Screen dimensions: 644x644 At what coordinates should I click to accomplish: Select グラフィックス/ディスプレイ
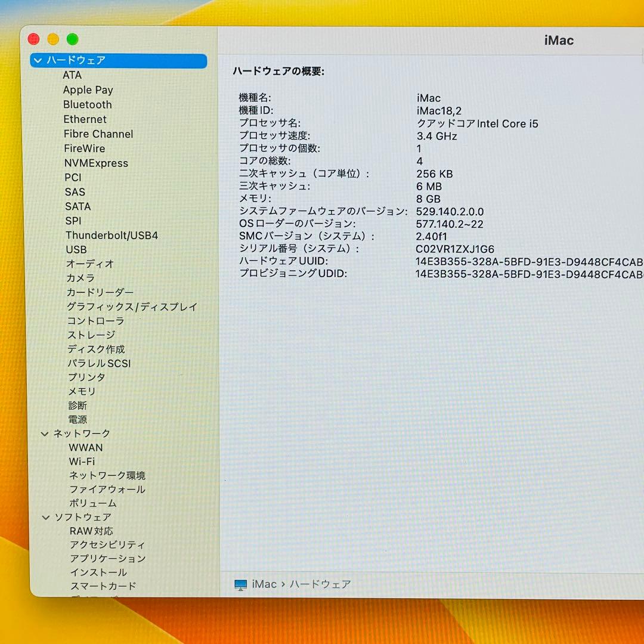[x=132, y=306]
